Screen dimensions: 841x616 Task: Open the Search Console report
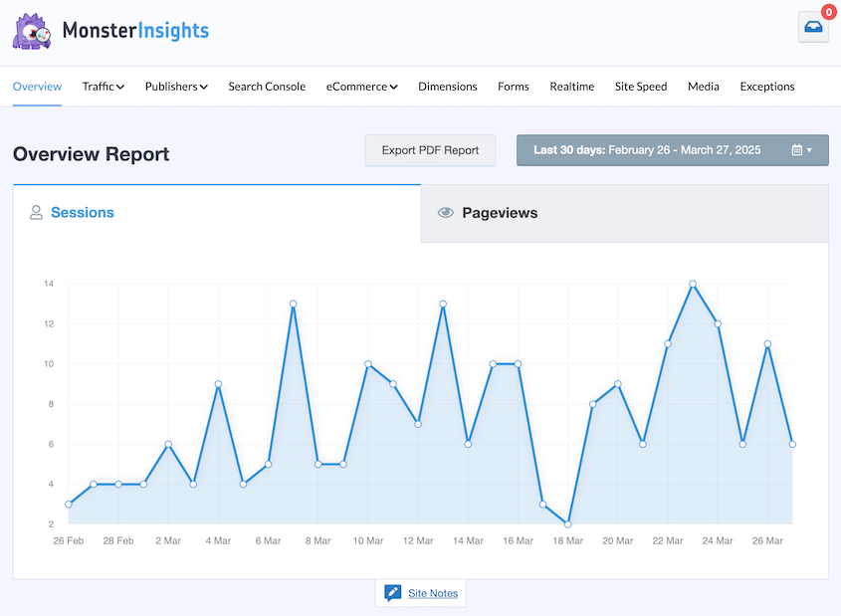[x=267, y=87]
